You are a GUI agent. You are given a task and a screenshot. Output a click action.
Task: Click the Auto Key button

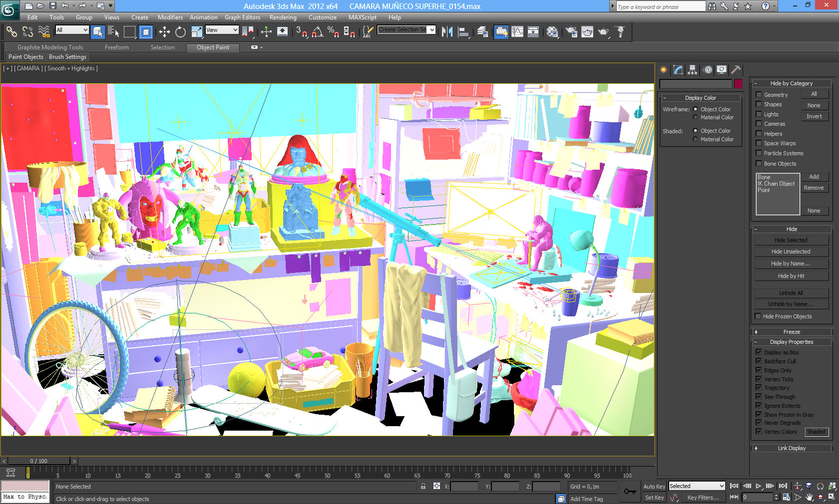tap(654, 487)
